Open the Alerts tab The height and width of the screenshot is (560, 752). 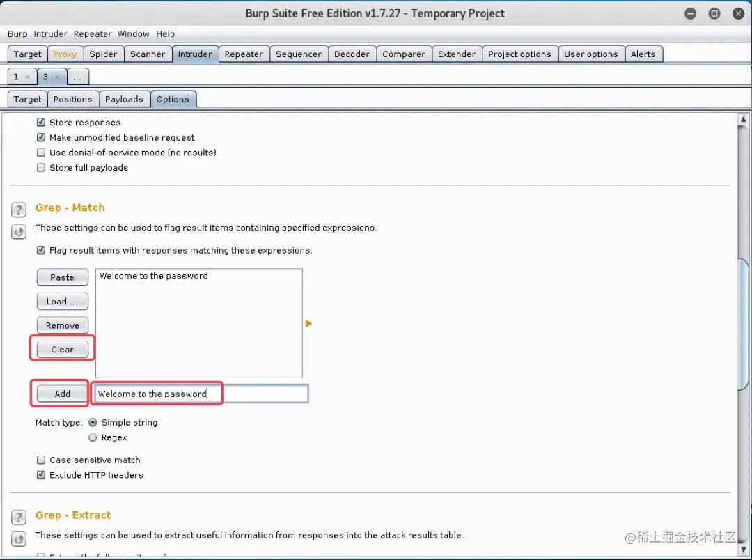643,54
